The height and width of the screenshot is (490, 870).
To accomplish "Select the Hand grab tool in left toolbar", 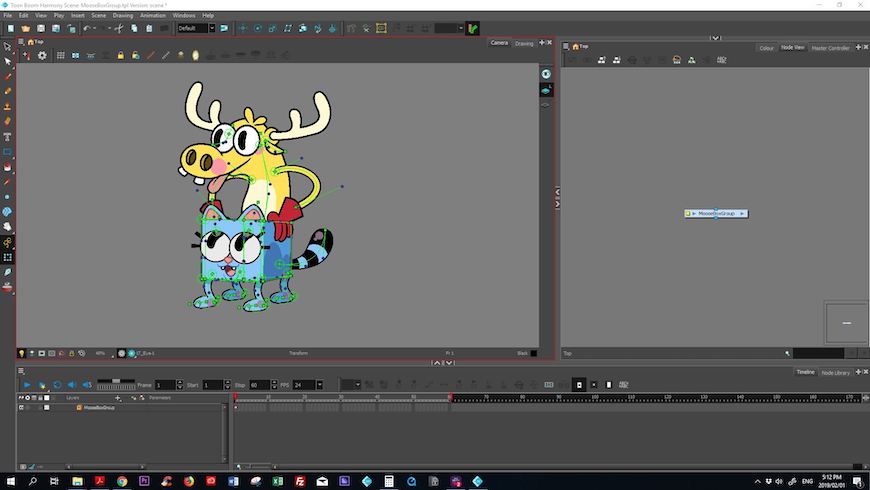I will click(x=7, y=226).
